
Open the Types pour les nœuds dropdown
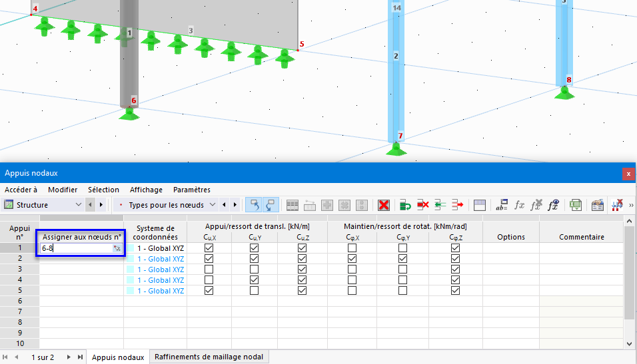[166, 205]
